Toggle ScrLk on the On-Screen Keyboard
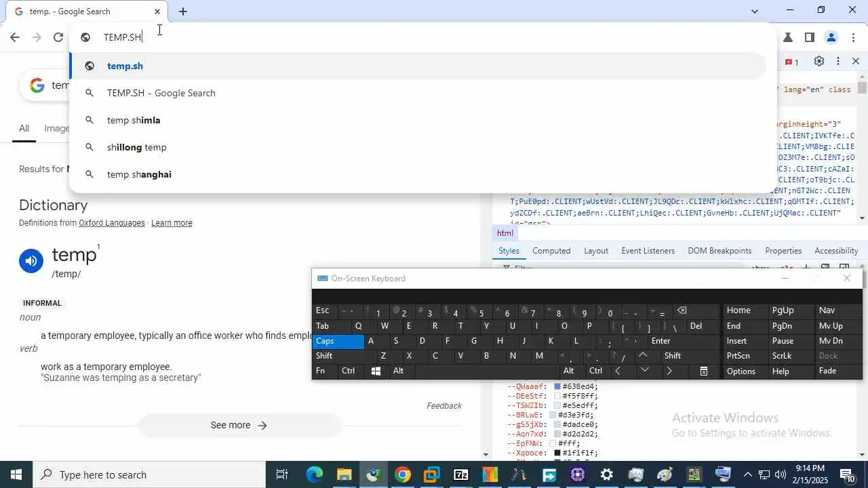The height and width of the screenshot is (488, 868). coord(790,356)
